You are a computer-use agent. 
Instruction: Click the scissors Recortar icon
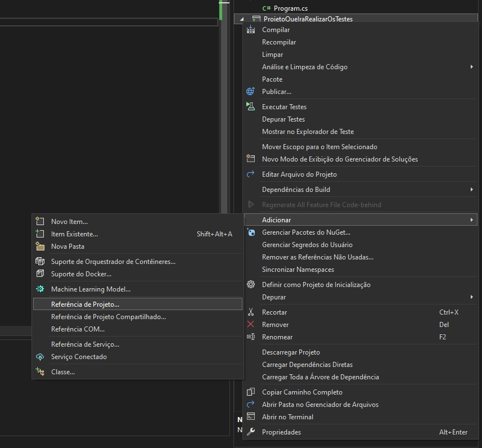click(251, 312)
